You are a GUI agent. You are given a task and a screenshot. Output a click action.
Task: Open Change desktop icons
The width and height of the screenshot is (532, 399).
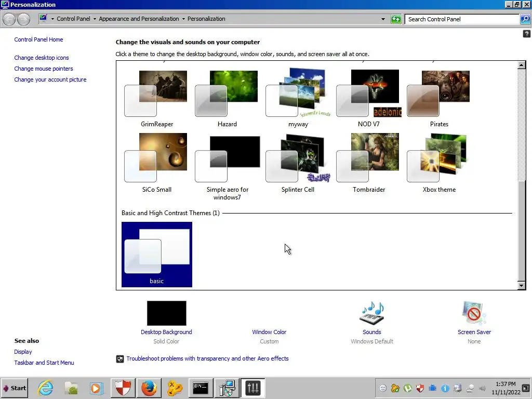[42, 58]
